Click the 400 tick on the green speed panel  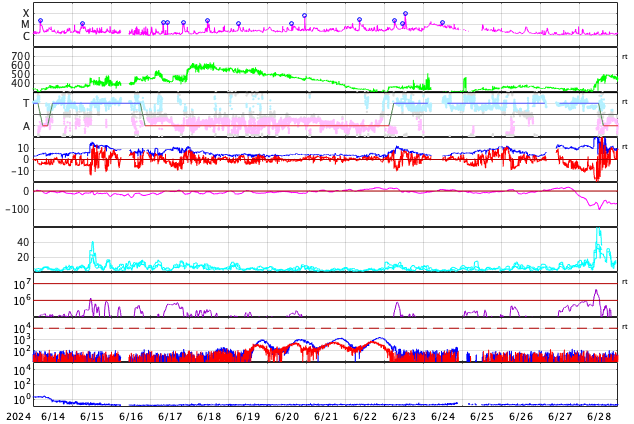pyautogui.click(x=21, y=83)
